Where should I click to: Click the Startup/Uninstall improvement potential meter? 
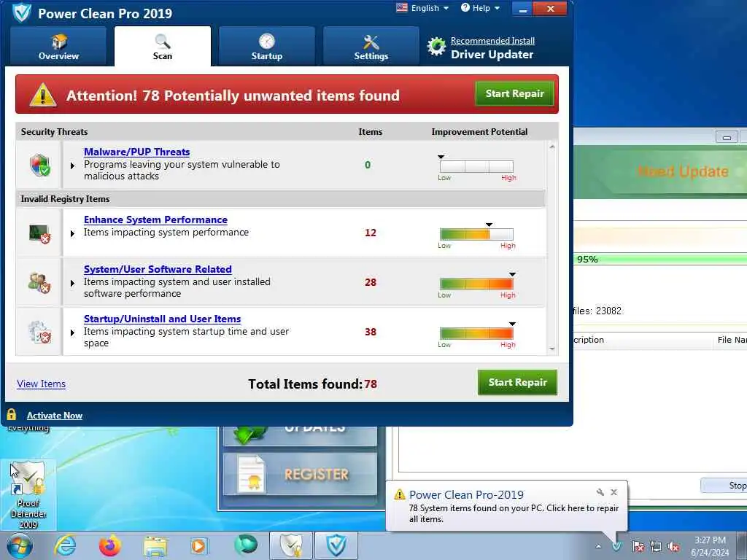pos(476,333)
